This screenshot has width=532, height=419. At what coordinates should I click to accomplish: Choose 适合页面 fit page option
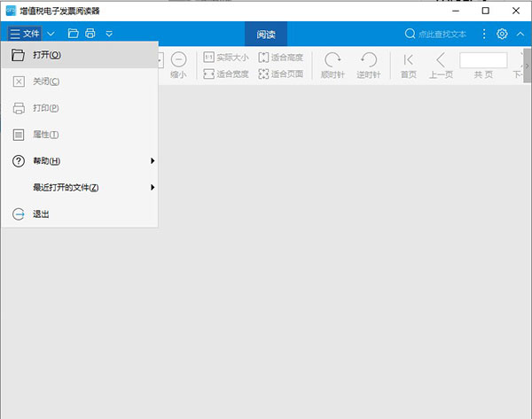280,74
